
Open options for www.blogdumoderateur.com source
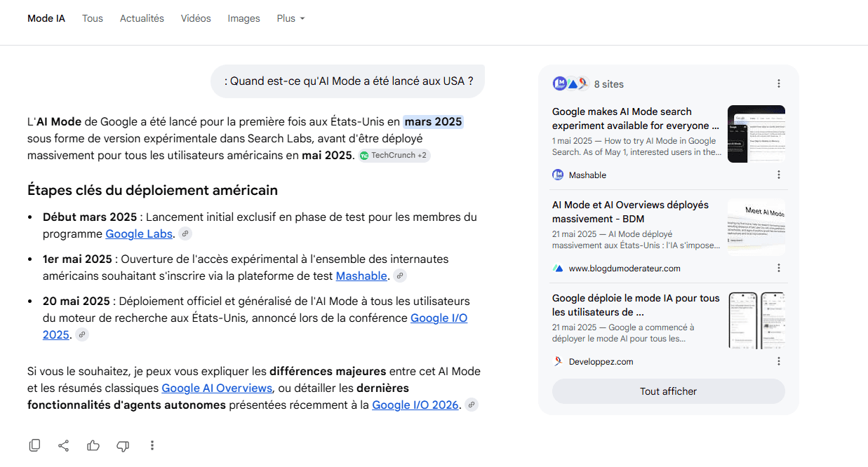(779, 269)
